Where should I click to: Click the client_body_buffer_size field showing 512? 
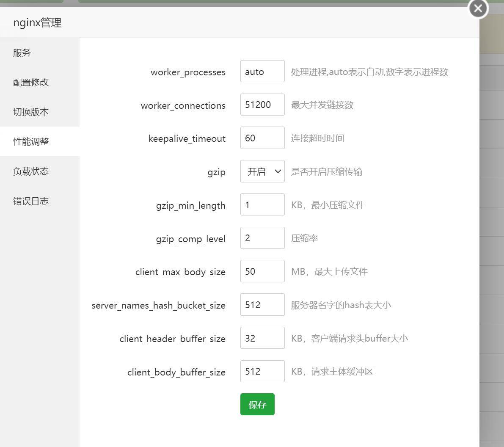click(x=262, y=371)
